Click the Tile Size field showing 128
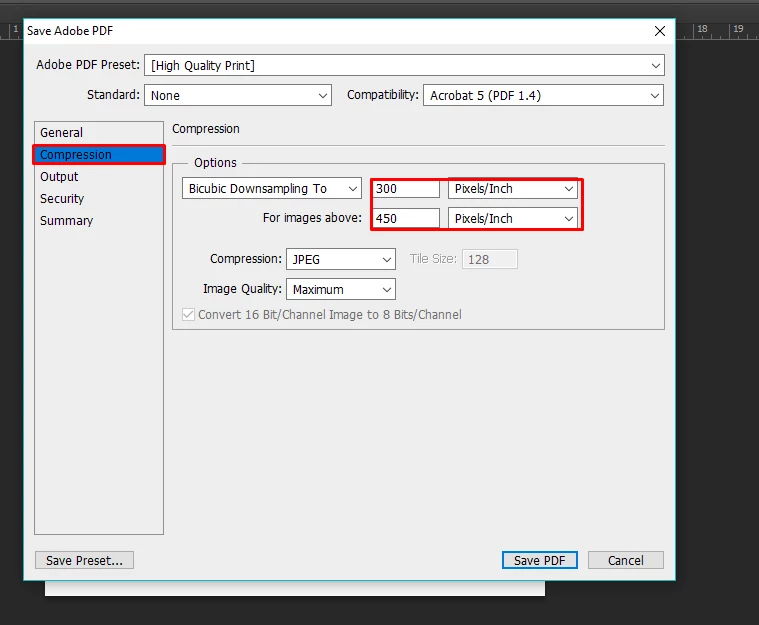Screen dimensions: 759x625 point(489,259)
